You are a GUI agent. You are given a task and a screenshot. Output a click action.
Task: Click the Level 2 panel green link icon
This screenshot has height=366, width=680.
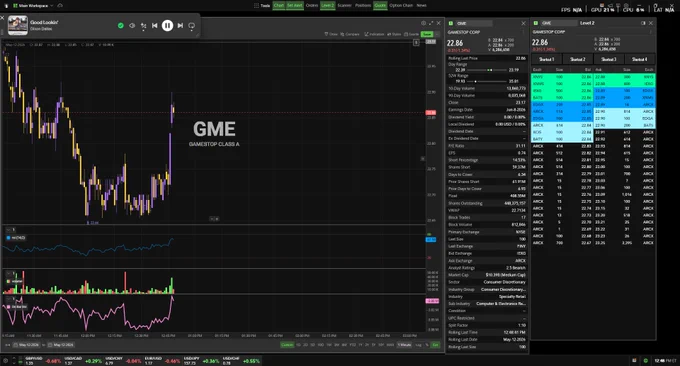(x=536, y=23)
